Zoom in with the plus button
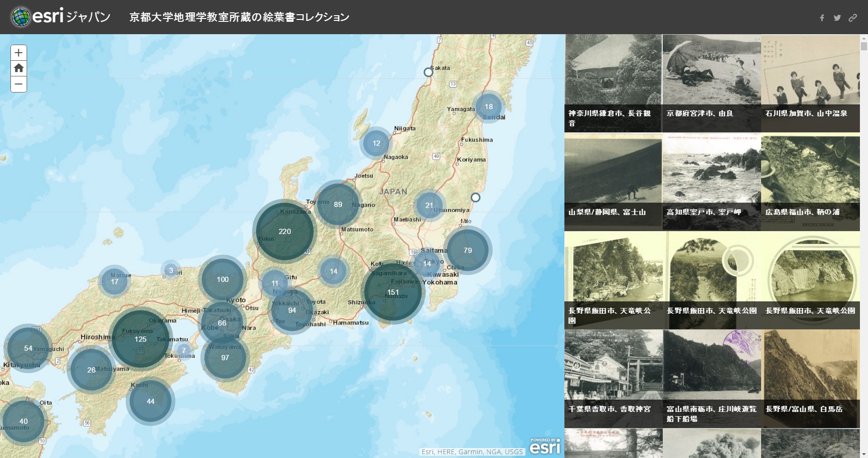 tap(19, 52)
